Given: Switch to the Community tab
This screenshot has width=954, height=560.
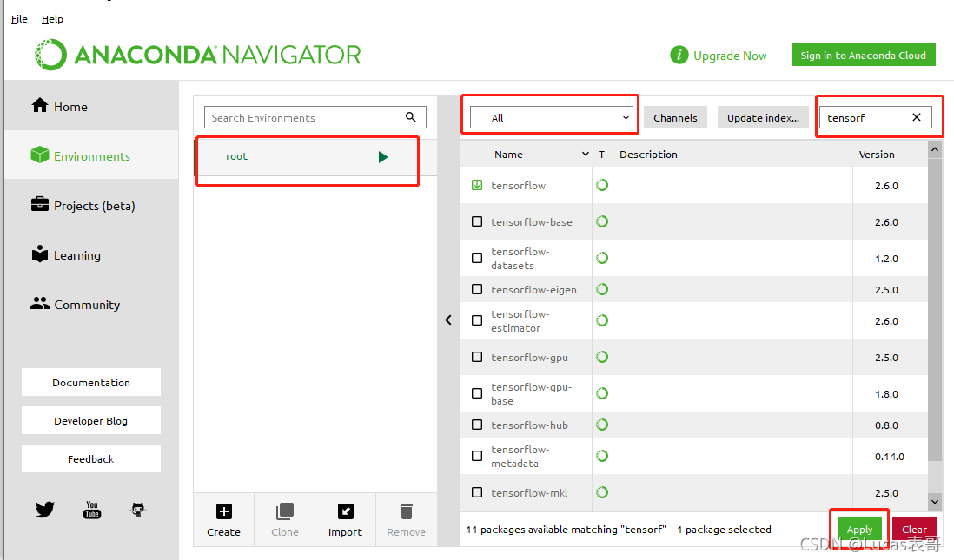Looking at the screenshot, I should coord(91,304).
